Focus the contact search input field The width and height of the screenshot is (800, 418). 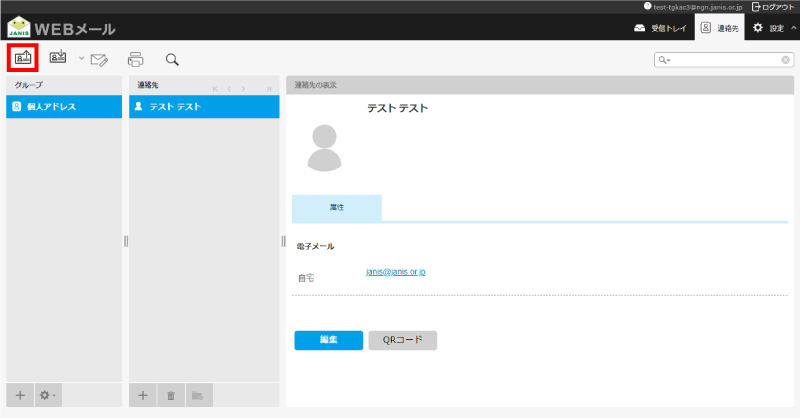click(726, 60)
